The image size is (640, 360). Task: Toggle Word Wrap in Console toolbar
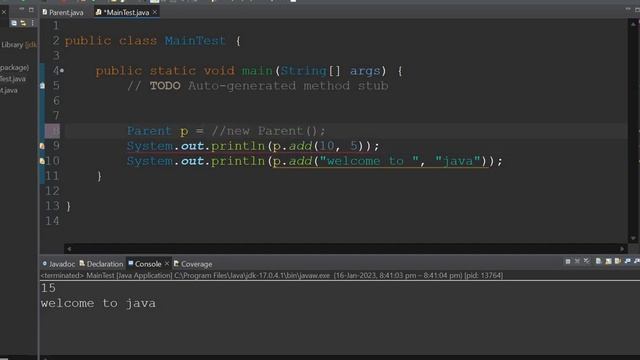tap(618, 261)
